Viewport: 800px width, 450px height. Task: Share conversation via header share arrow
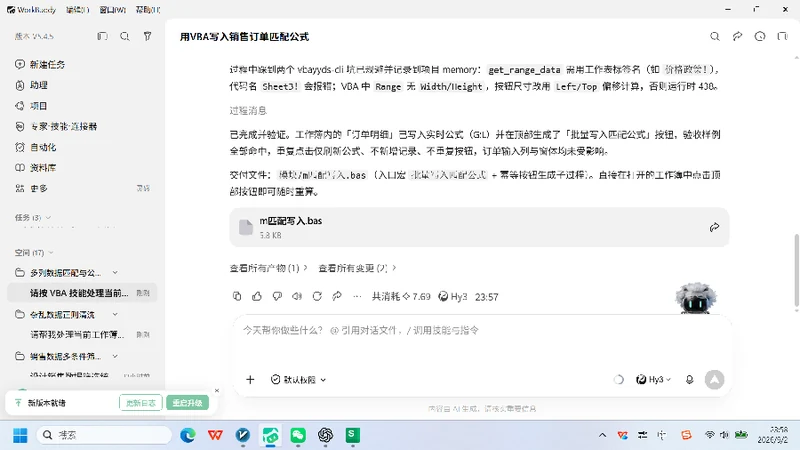tap(737, 36)
